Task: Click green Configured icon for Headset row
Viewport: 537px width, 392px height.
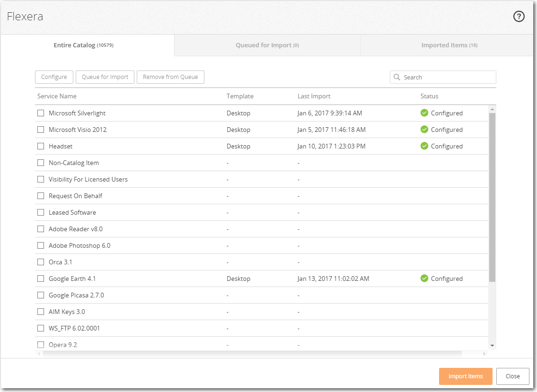Action: coord(424,146)
